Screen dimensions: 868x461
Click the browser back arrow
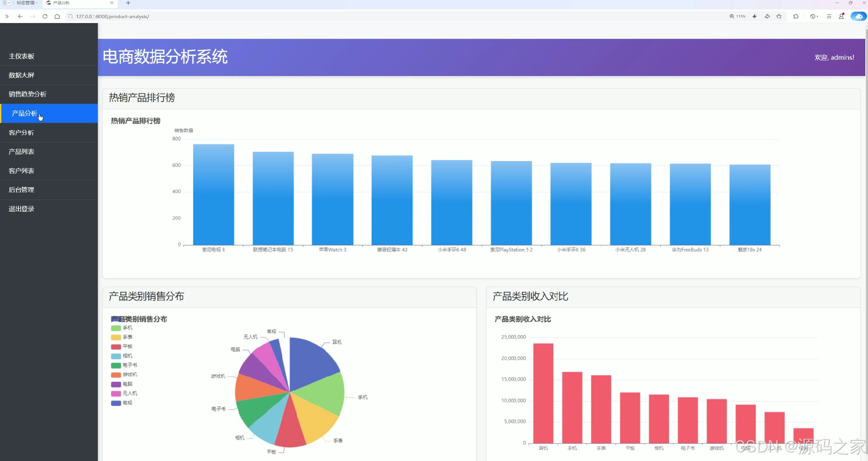coord(20,16)
